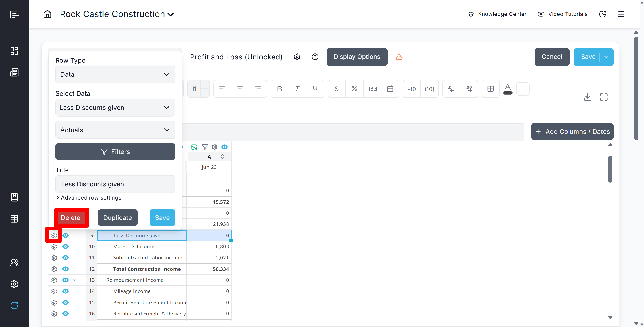Click the Add Columns / Dates button
Image resolution: width=644 pixels, height=327 pixels.
[572, 132]
